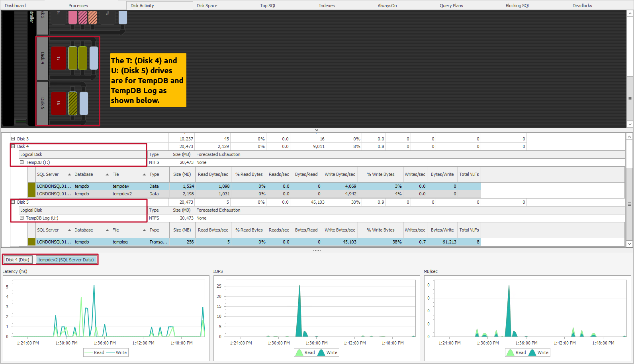Image resolution: width=634 pixels, height=364 pixels.
Task: Click the Read legend entry in the Latency chart
Action: coord(94,352)
